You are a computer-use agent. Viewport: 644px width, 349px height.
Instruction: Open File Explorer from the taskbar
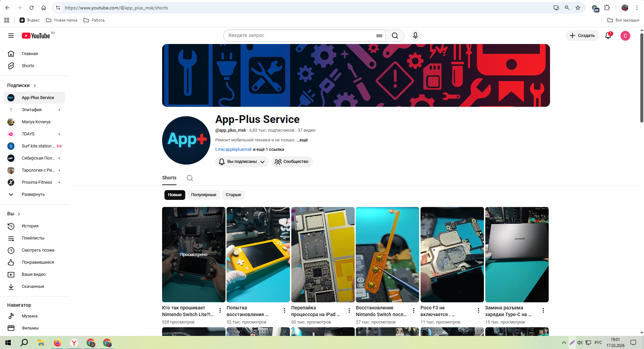click(41, 343)
